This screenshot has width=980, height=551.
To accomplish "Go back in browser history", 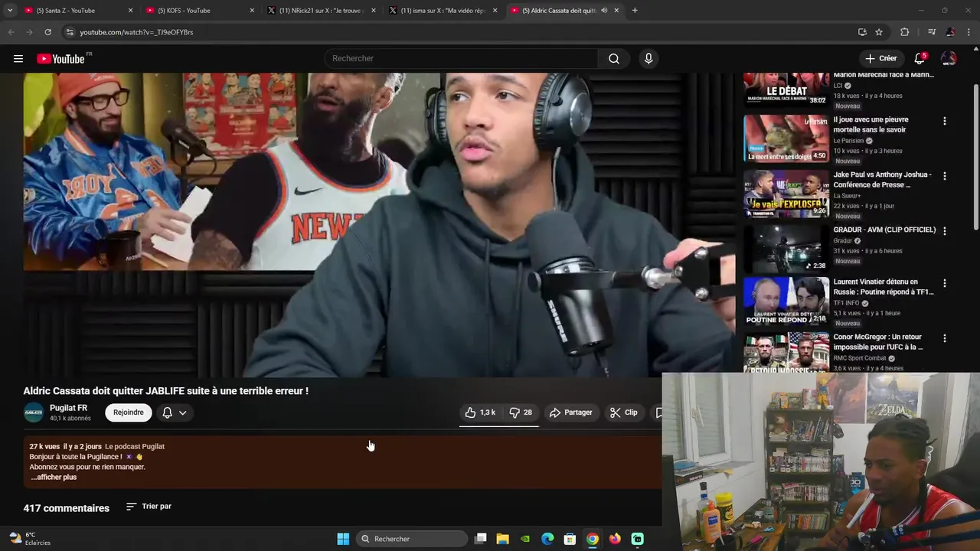I will (11, 32).
